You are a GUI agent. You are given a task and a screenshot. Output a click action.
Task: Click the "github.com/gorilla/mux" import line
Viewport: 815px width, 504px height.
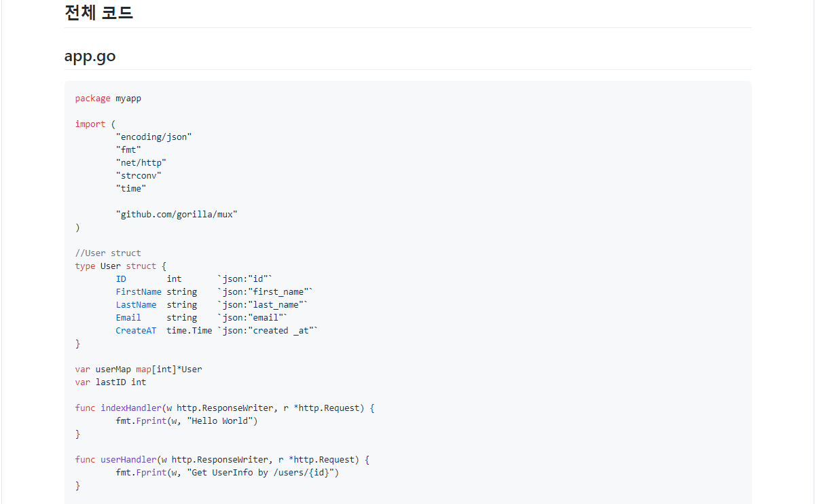(x=177, y=215)
